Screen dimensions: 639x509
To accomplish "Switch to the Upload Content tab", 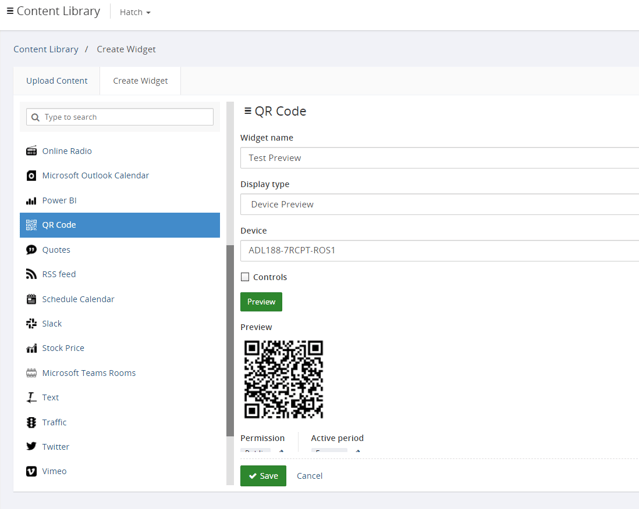I will coord(57,81).
